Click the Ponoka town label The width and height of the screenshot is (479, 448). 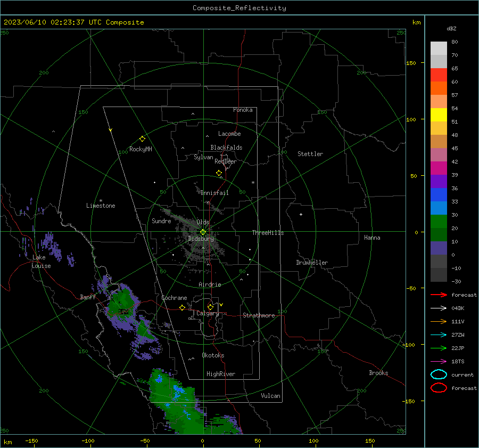point(243,110)
